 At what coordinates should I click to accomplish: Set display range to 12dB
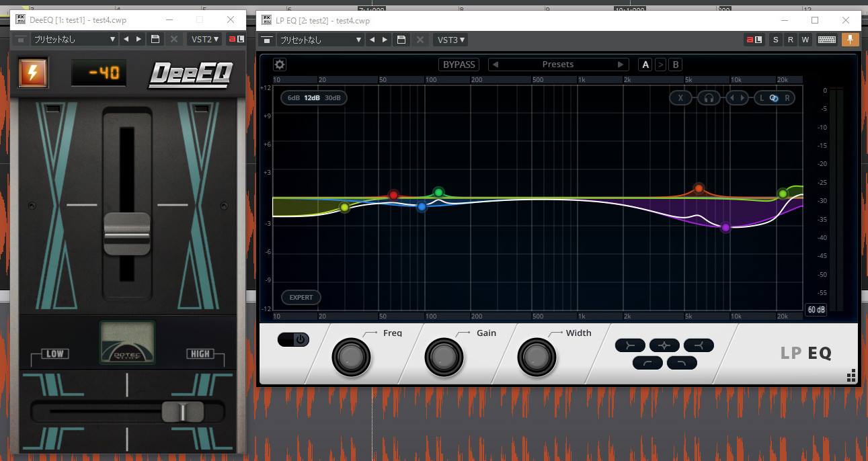click(312, 98)
